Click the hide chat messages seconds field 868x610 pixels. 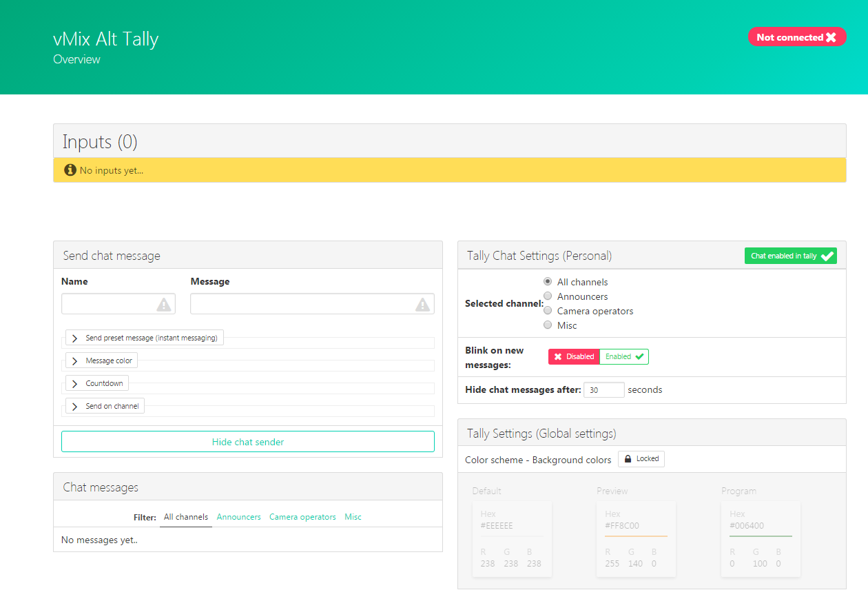pos(604,390)
